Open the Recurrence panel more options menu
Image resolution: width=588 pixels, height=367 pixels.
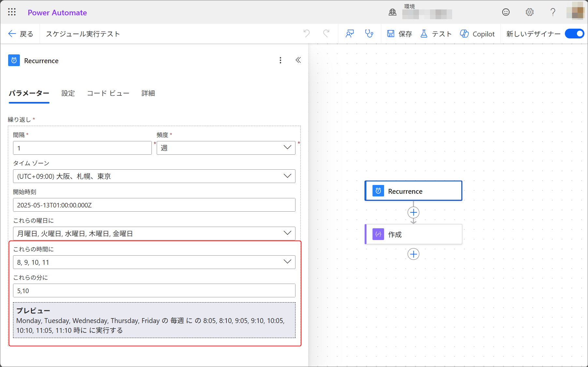(x=280, y=60)
